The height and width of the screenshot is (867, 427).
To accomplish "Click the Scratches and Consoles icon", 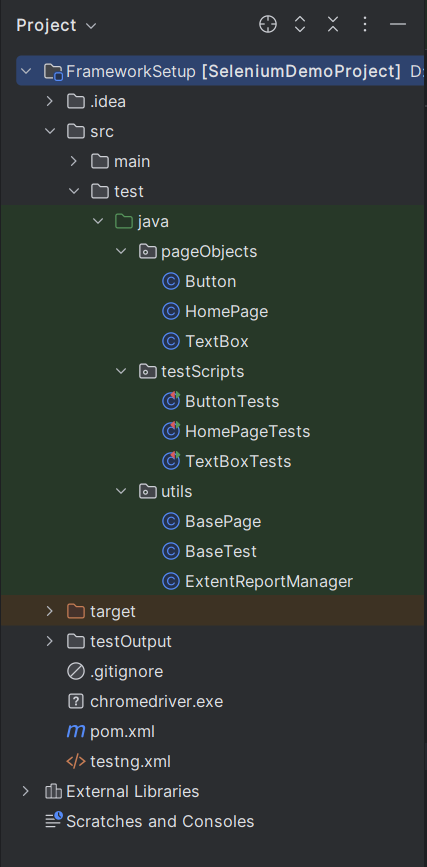I will pyautogui.click(x=54, y=821).
